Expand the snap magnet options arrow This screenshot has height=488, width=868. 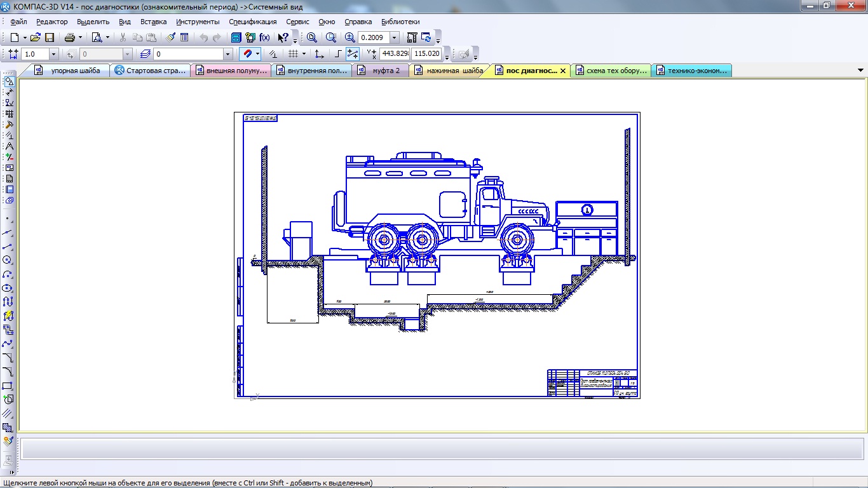point(258,54)
